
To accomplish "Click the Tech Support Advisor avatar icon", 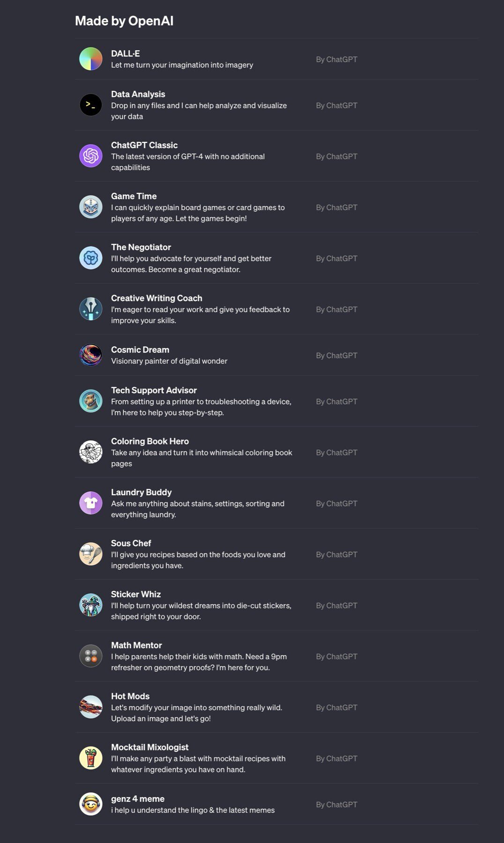I will coord(91,401).
